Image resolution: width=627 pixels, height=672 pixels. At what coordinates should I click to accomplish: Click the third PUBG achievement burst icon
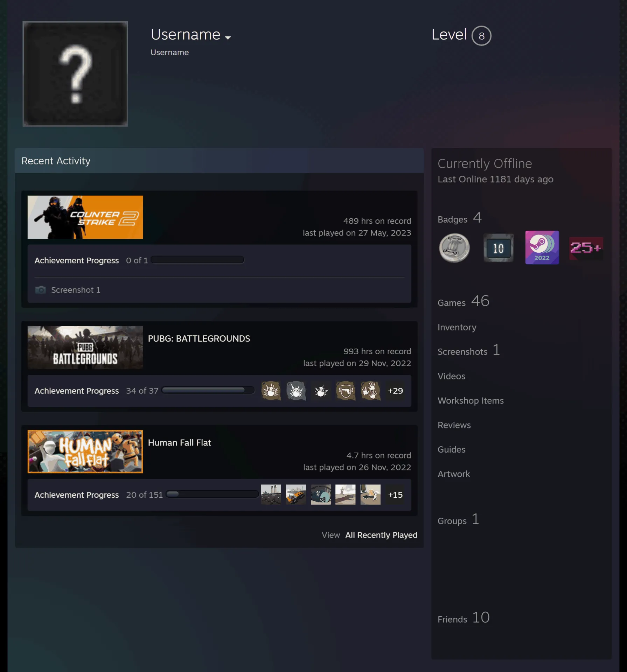tap(321, 391)
